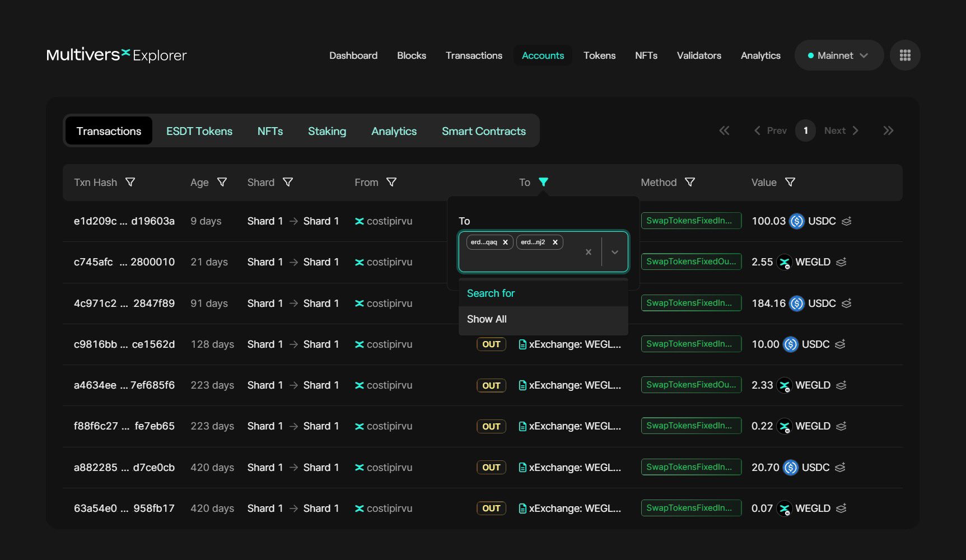Viewport: 966px width, 560px height.
Task: Click the swap details icon beside 2.55 WEGLD
Action: coord(842,262)
